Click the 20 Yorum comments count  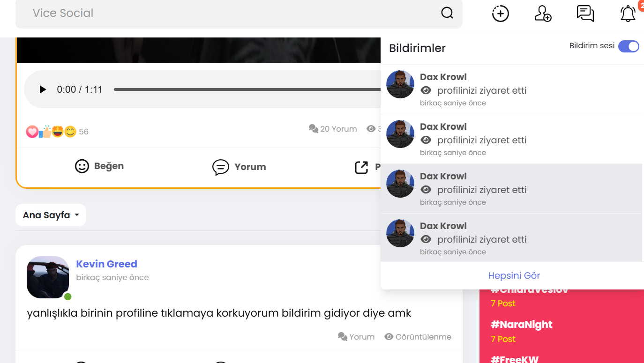point(333,129)
